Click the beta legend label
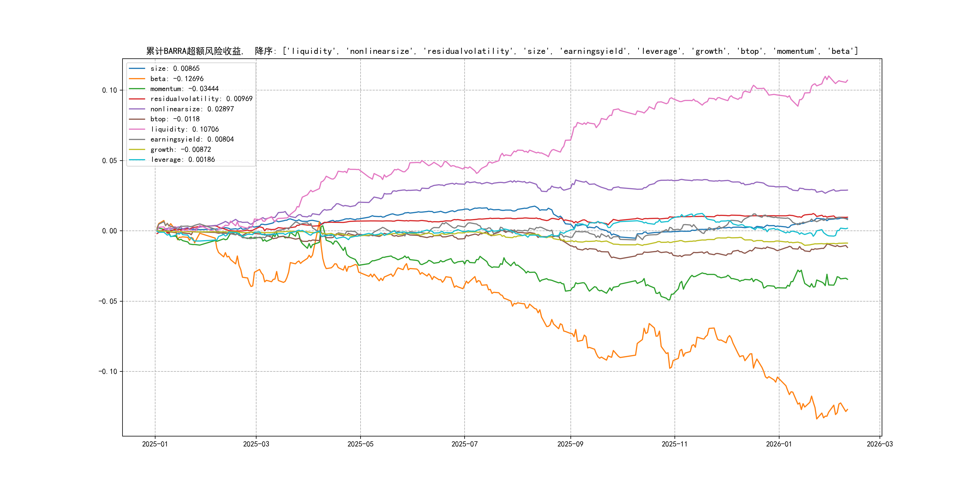 pyautogui.click(x=177, y=79)
